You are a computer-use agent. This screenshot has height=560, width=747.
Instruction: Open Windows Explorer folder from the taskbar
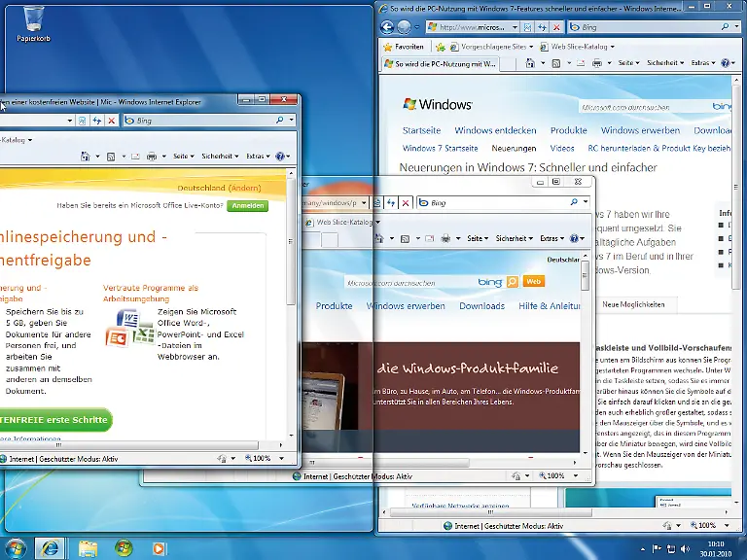pyautogui.click(x=88, y=547)
